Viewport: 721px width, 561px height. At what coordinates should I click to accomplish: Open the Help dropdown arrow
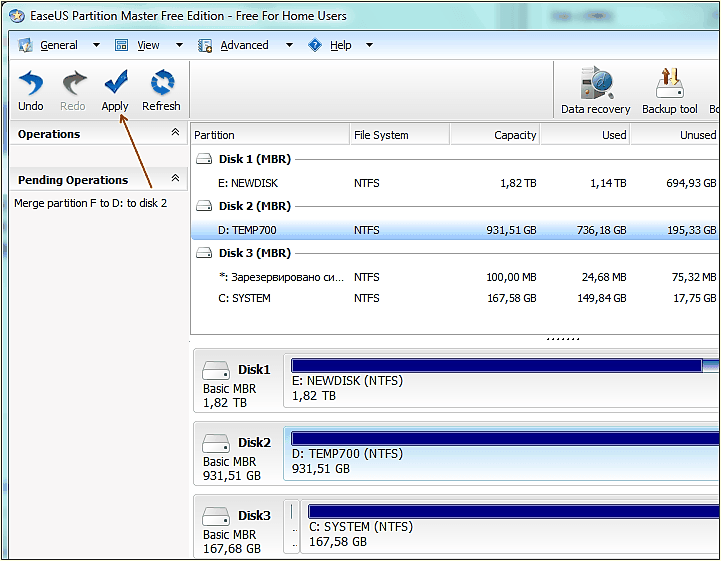[369, 45]
